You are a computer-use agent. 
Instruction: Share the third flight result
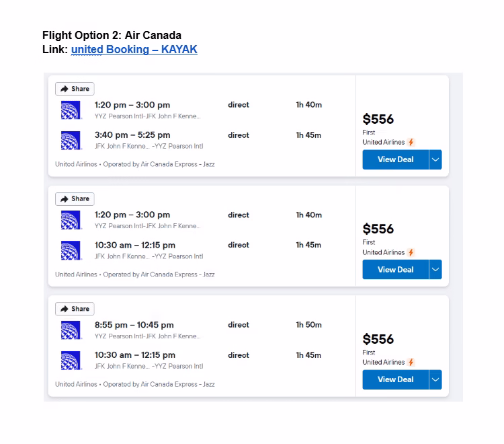pos(75,309)
